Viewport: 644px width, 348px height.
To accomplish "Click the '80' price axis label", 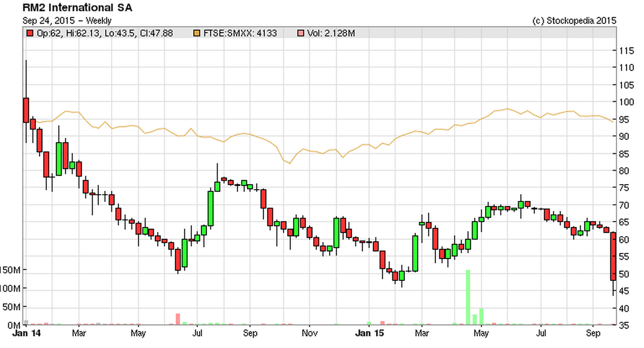I will tap(624, 171).
